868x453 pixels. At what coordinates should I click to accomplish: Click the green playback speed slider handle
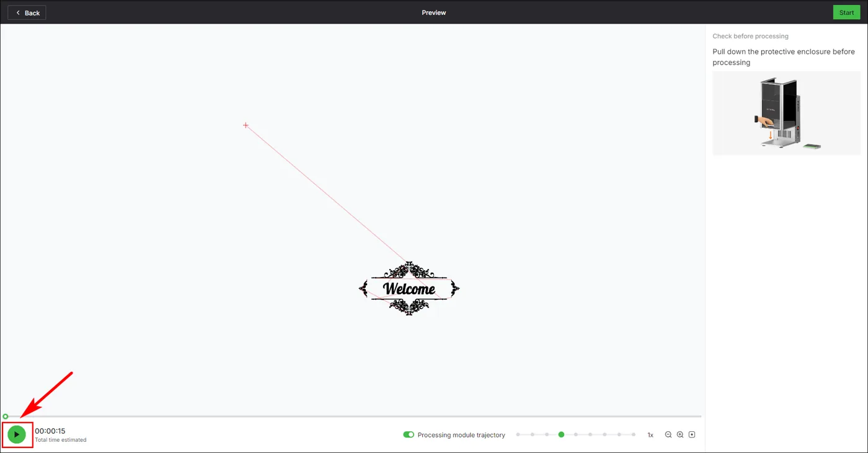click(x=561, y=434)
